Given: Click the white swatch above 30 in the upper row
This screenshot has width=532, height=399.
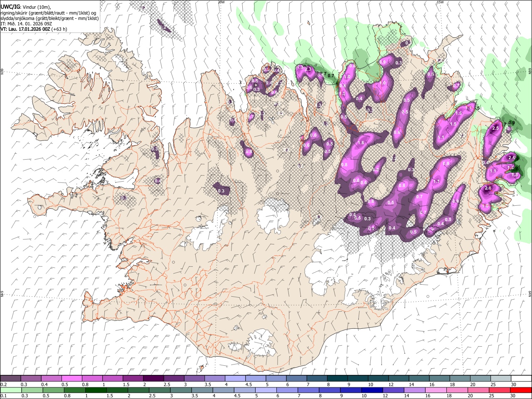Looking at the screenshot, I should pyautogui.click(x=522, y=378).
